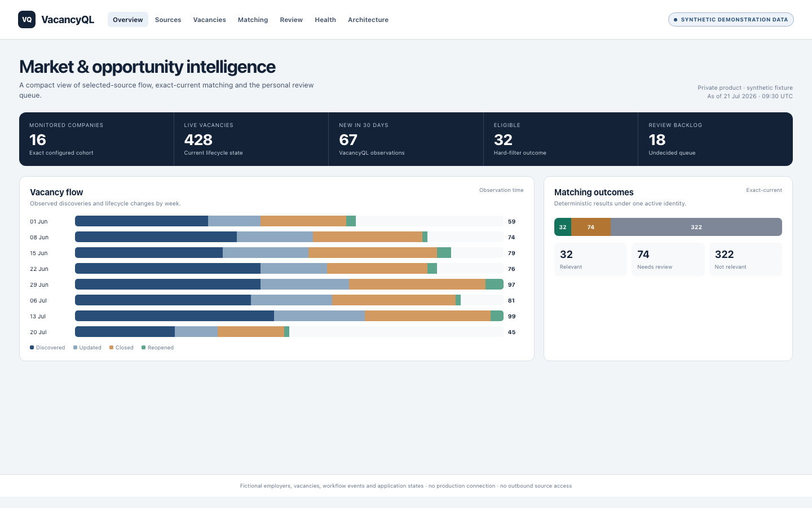
Task: Open the Review Backlog 18 stat card
Action: click(x=716, y=139)
